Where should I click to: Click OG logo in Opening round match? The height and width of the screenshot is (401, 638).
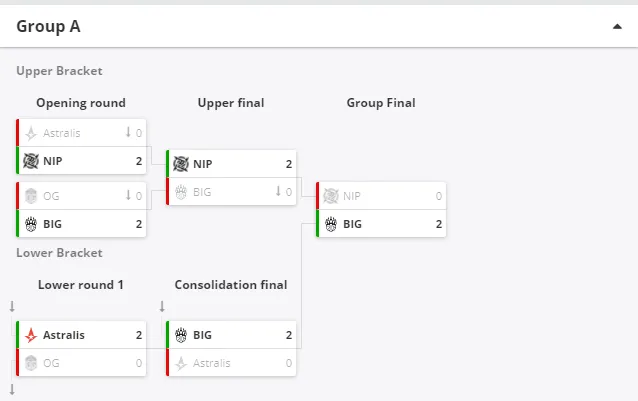[31, 196]
